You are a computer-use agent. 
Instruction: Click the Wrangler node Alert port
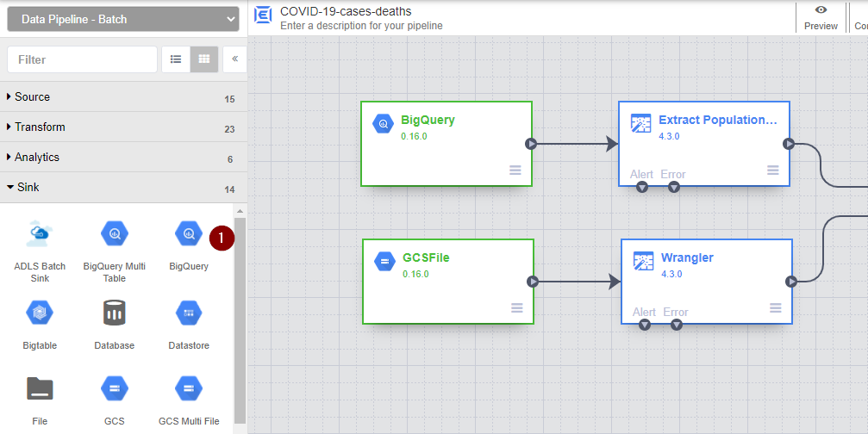(645, 325)
